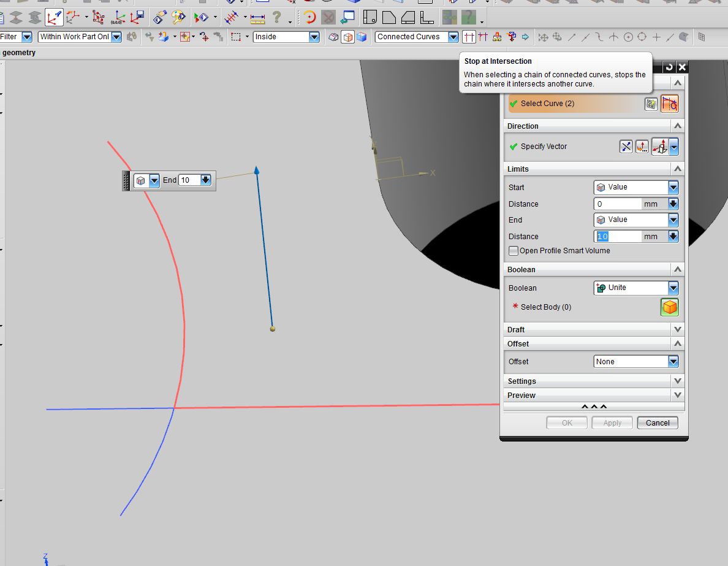Image resolution: width=728 pixels, height=566 pixels.
Task: Click the Reset dialog icon in title bar
Action: click(x=669, y=67)
